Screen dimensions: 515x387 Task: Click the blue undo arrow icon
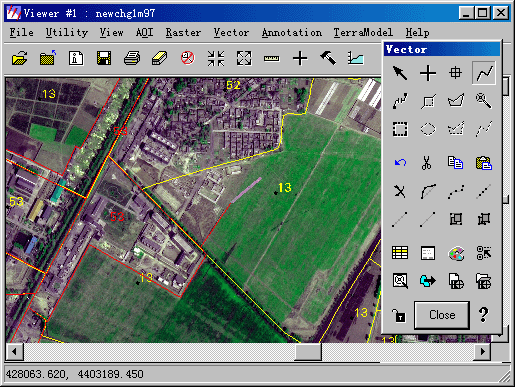400,163
